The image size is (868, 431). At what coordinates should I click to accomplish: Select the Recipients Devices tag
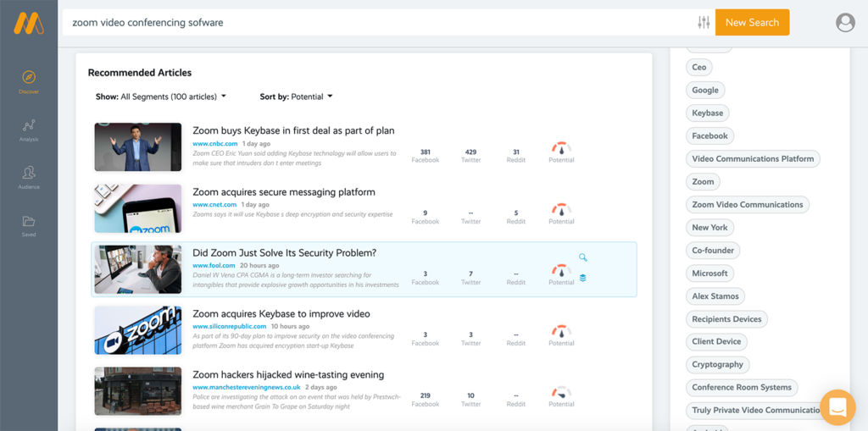coord(726,319)
